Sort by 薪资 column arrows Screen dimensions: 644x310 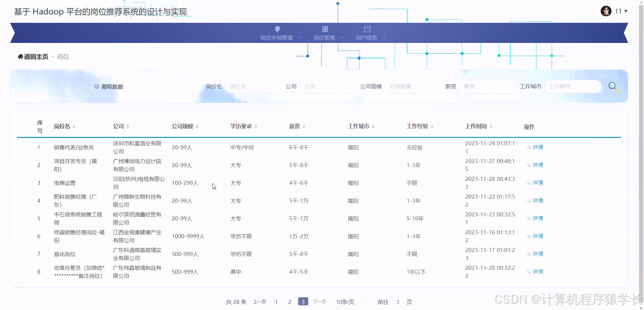click(x=304, y=126)
